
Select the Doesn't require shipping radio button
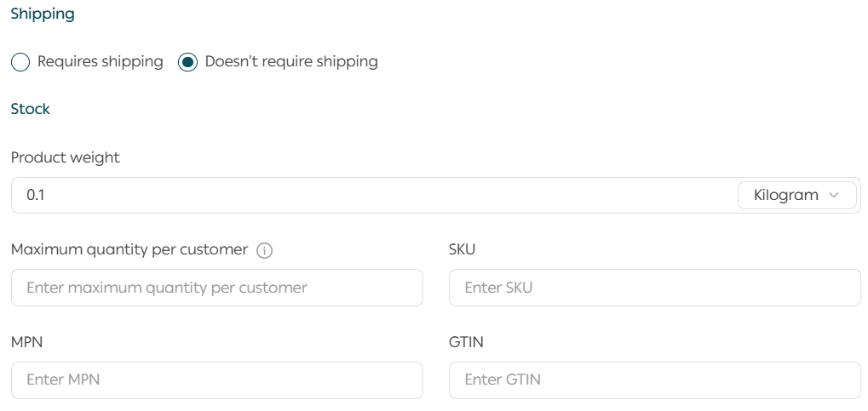(x=188, y=62)
